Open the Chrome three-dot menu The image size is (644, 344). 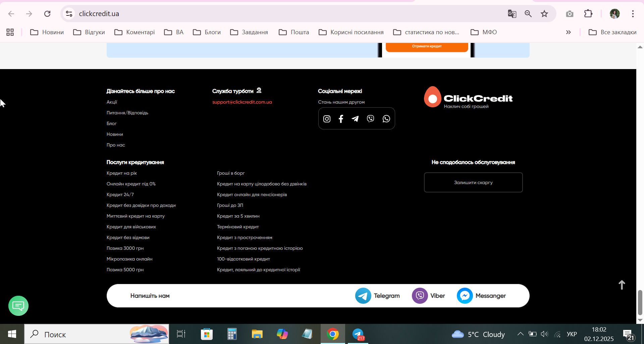633,14
